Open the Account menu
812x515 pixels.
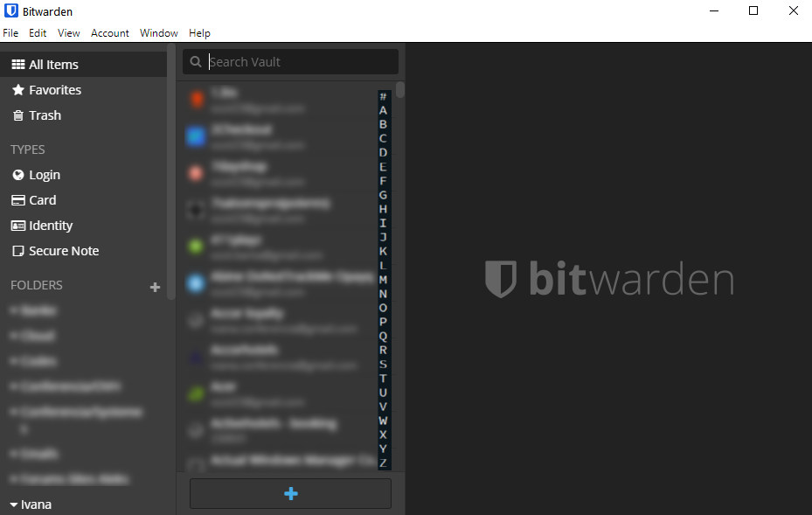pos(110,33)
